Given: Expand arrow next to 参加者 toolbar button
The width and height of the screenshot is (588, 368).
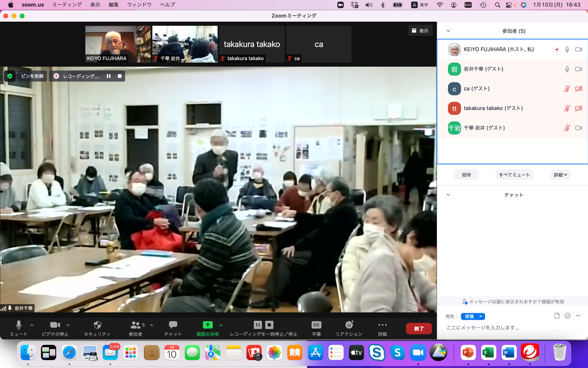Looking at the screenshot, I should click(x=152, y=325).
